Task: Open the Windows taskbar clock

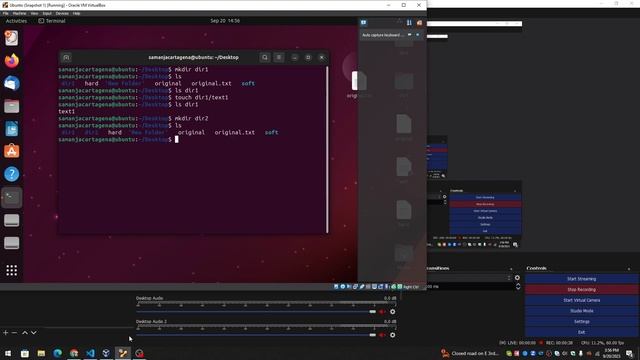Action: pyautogui.click(x=611, y=353)
